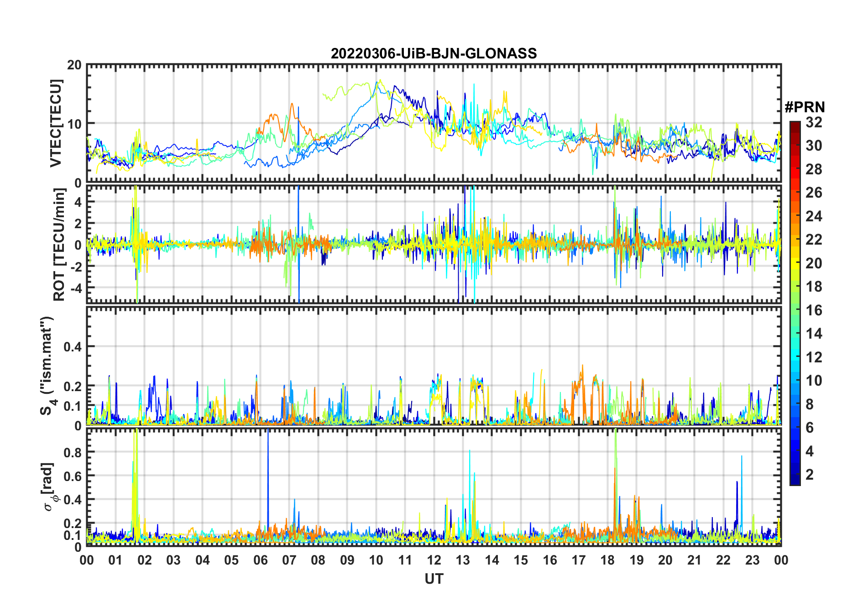
Task: Select the 20 tick on the VTEC axis
Action: tap(74, 65)
